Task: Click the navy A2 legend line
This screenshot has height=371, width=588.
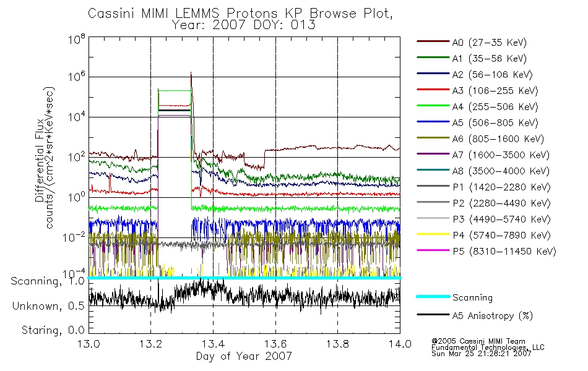Action: pos(433,74)
